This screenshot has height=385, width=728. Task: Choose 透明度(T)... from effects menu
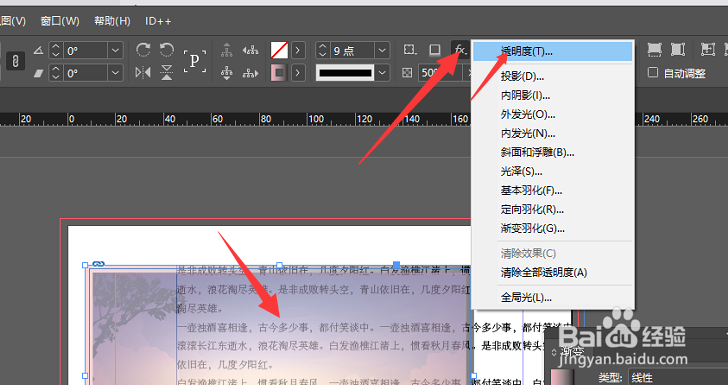552,51
